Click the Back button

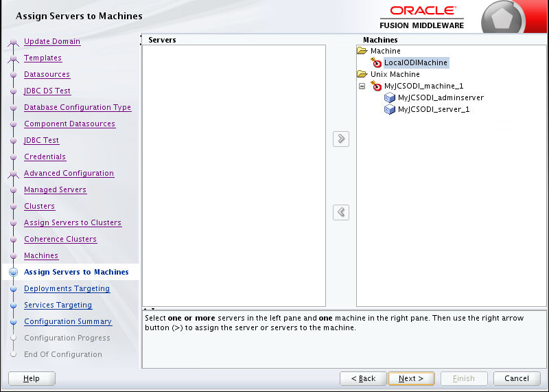pyautogui.click(x=363, y=378)
